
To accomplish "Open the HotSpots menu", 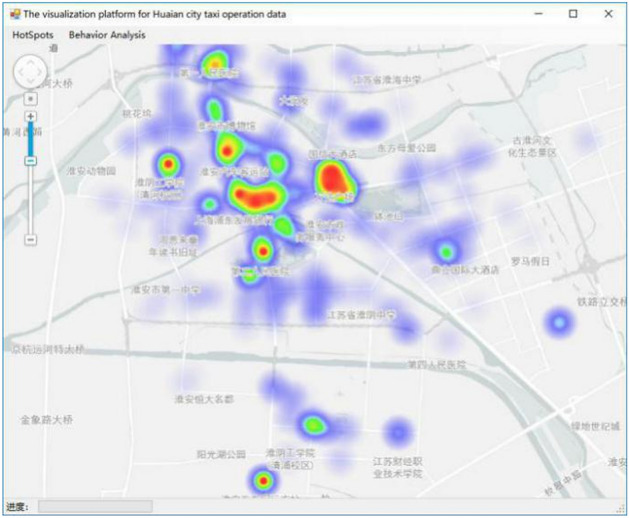I will [x=33, y=35].
